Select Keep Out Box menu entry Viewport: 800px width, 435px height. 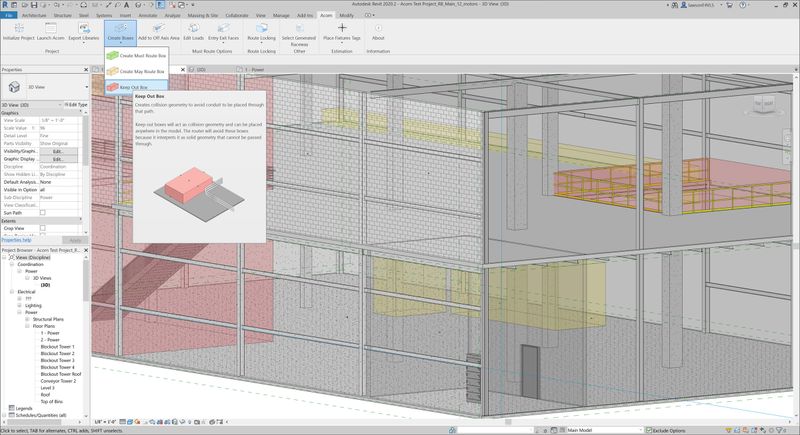(x=136, y=87)
